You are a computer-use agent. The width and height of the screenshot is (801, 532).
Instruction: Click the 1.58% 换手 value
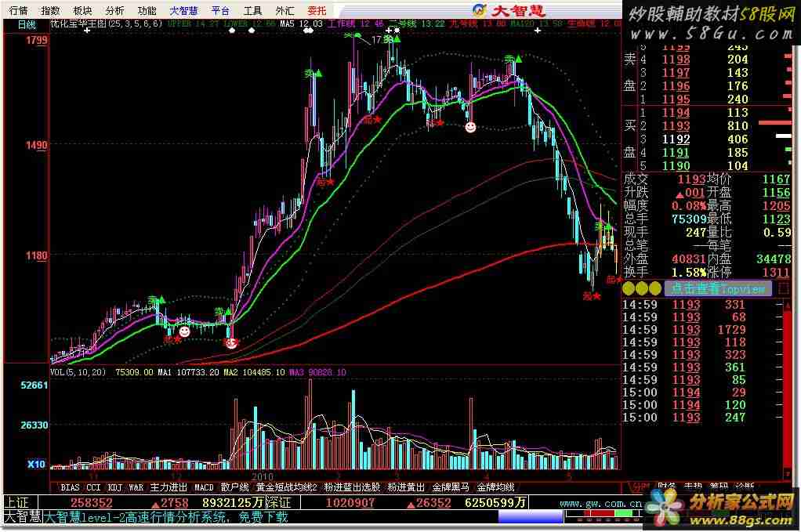689,272
